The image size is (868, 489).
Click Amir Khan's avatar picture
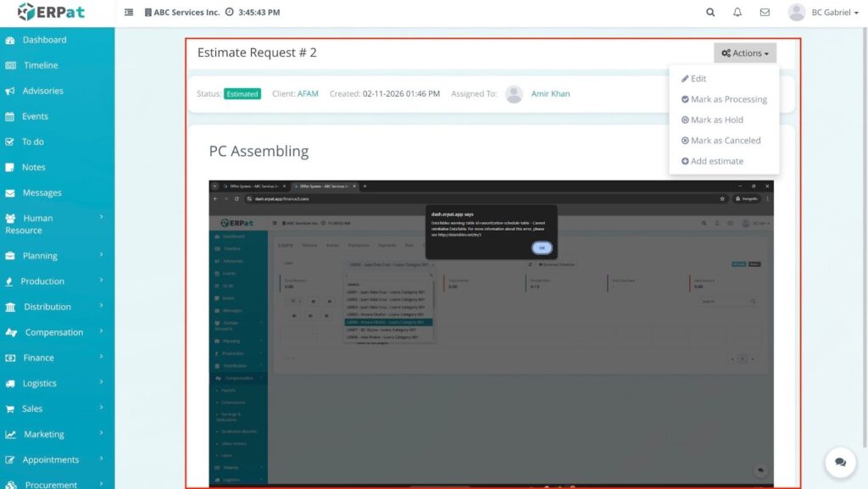click(x=514, y=94)
